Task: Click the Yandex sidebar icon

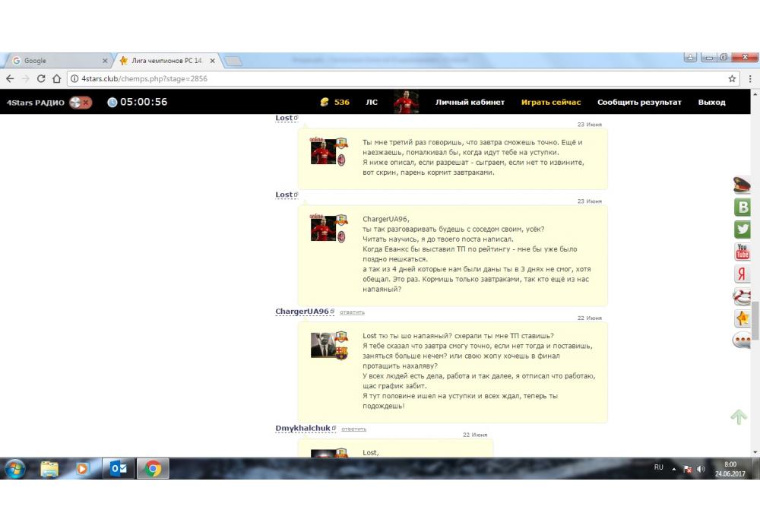Action: point(742,274)
